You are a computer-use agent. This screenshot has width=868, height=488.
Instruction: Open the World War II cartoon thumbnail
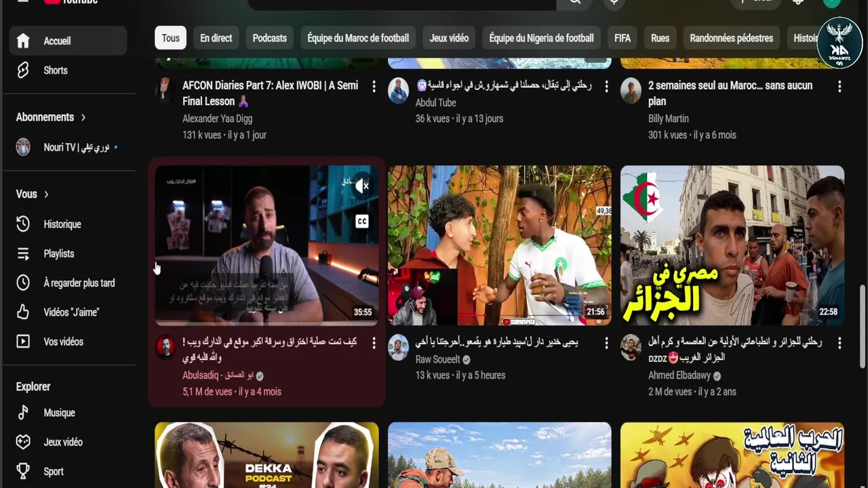(732, 455)
